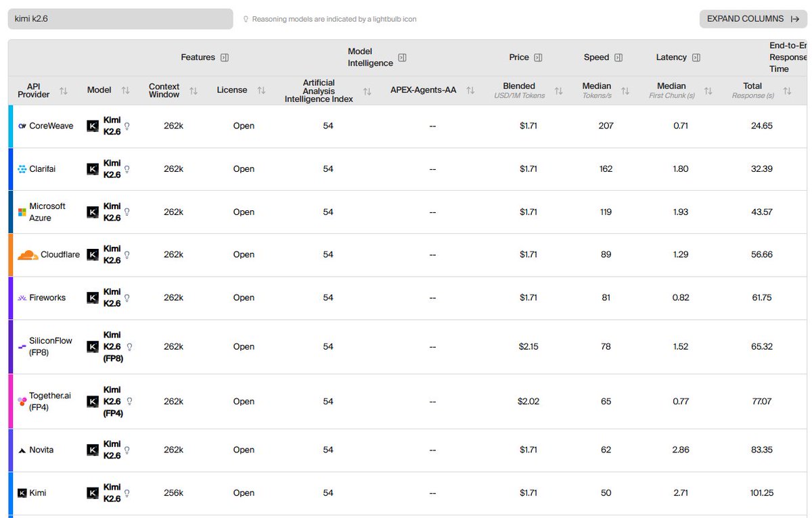Open the Clarifai provider link

click(x=43, y=169)
